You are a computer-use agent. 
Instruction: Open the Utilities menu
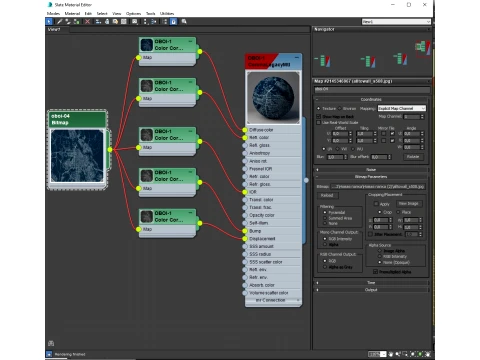[167, 13]
